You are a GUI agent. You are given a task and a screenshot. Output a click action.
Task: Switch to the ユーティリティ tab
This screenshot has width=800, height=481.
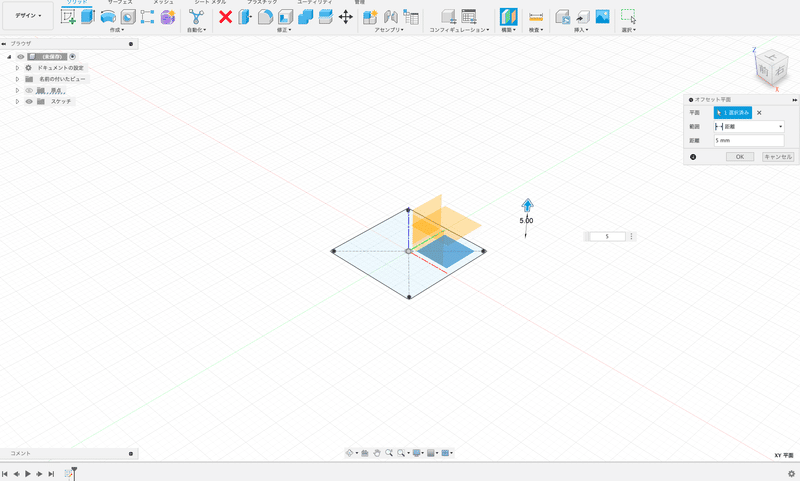click(x=314, y=2)
